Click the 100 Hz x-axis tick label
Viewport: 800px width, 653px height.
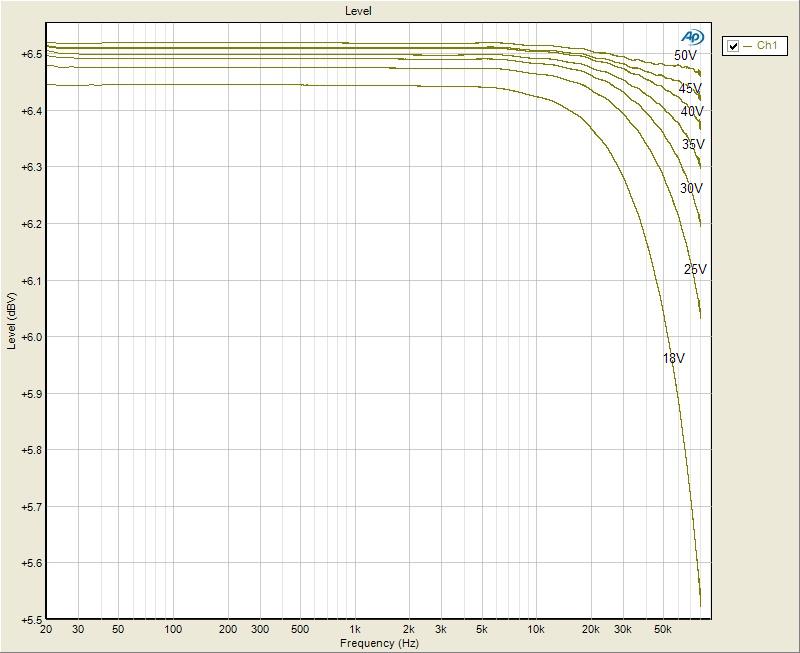173,630
